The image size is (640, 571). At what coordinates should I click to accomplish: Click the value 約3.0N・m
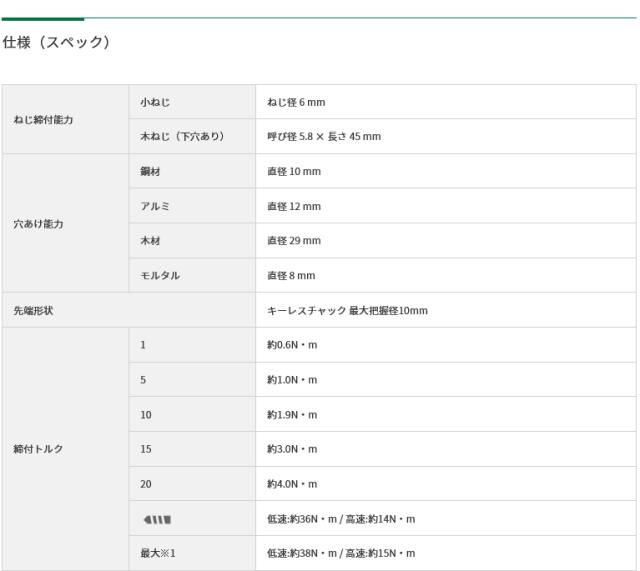coord(292,449)
